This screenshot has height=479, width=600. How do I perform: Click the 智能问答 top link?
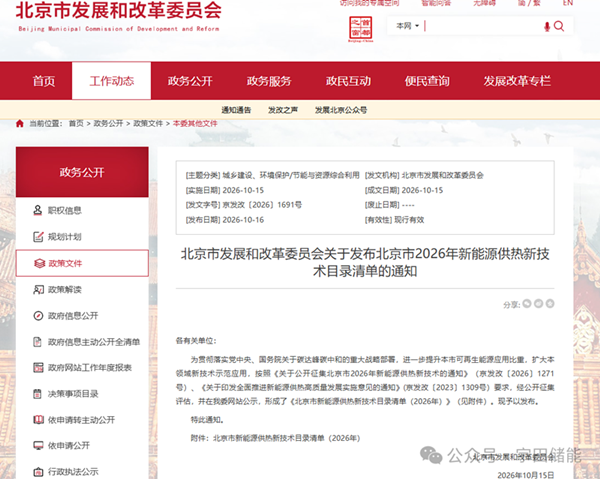point(436,3)
